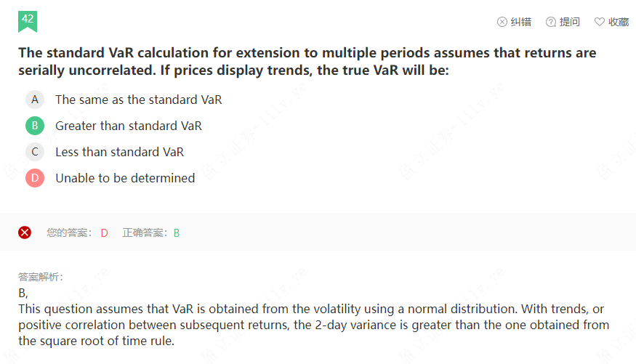Viewport: 636px width, 364px height.
Task: Click the 提问 question mark icon
Action: (x=551, y=22)
